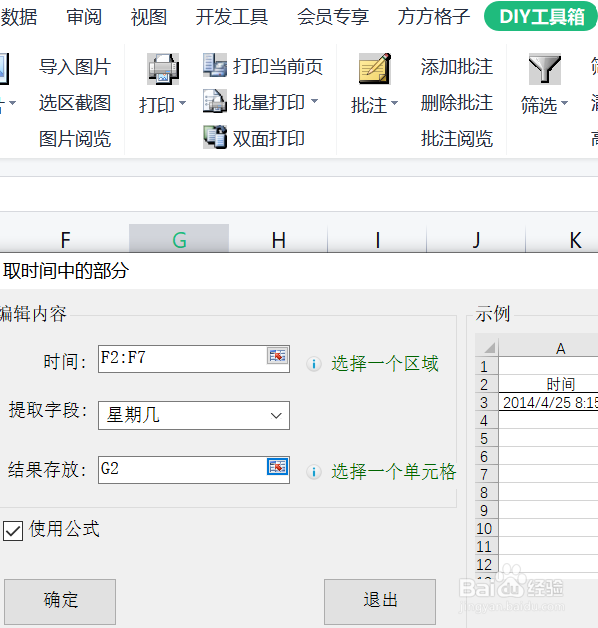Open the 数据 ribbon tab
The width and height of the screenshot is (598, 628).
tap(18, 17)
